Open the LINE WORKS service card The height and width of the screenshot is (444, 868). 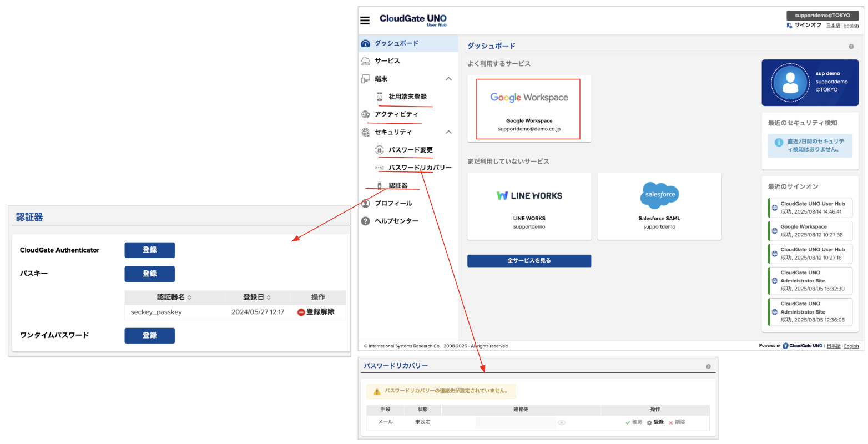pyautogui.click(x=529, y=206)
